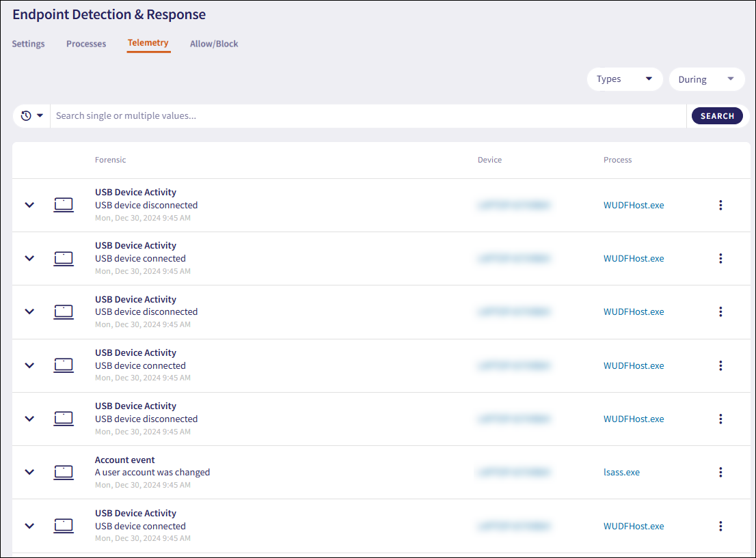This screenshot has height=558, width=756.
Task: Open the During time range dropdown
Action: (x=706, y=79)
